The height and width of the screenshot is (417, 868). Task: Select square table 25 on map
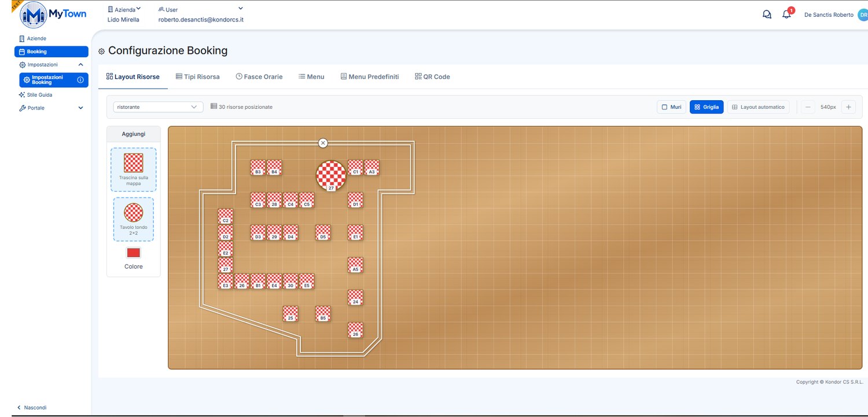tap(290, 313)
